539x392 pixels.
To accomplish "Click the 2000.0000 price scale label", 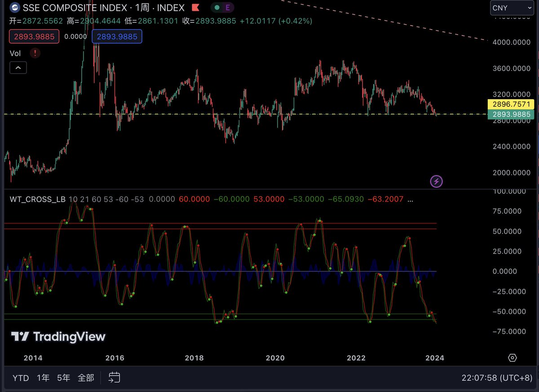I will [512, 173].
